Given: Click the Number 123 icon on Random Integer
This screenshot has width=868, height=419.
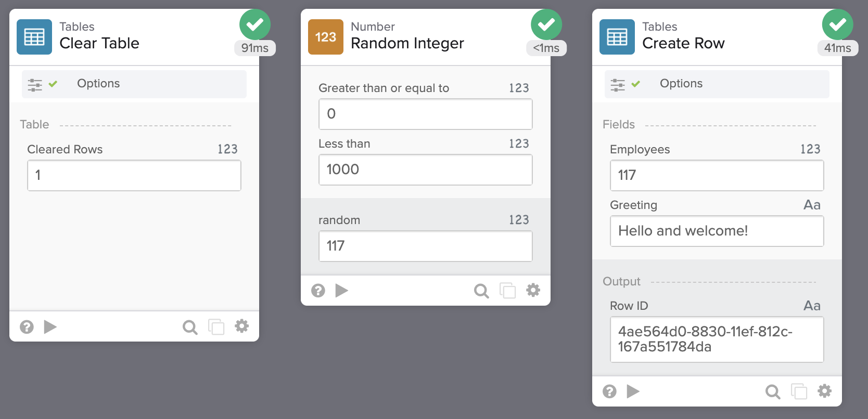Looking at the screenshot, I should click(326, 37).
